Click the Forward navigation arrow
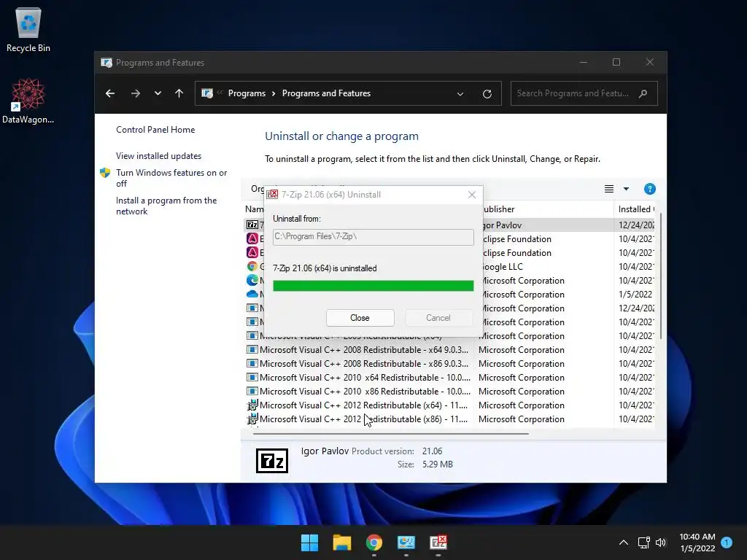747x560 pixels. point(135,93)
